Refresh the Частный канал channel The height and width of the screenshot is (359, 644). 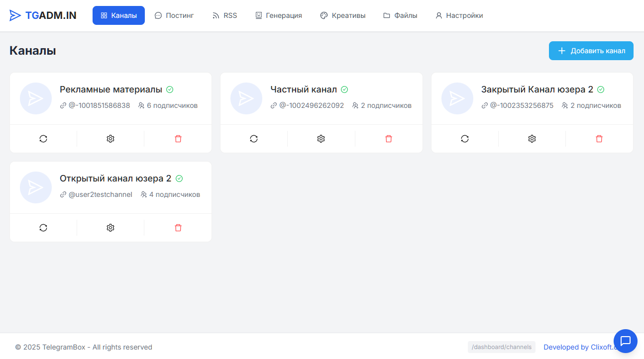254,139
